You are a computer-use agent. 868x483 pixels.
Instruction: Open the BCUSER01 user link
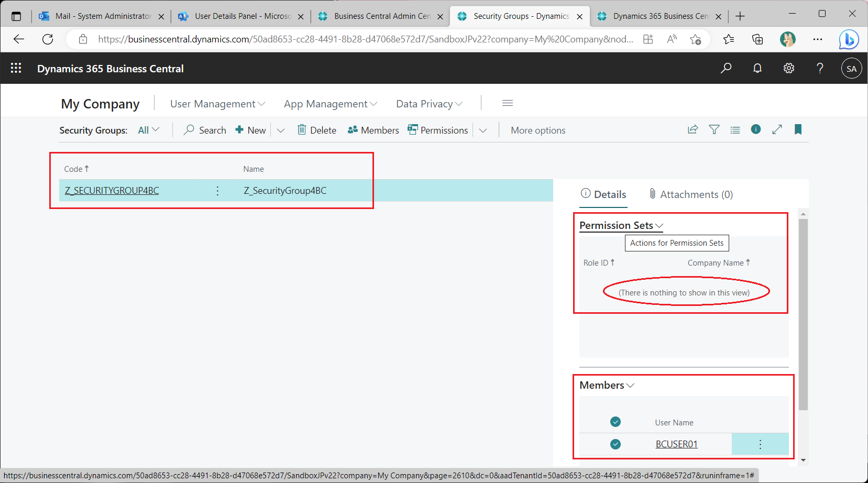[x=676, y=444]
